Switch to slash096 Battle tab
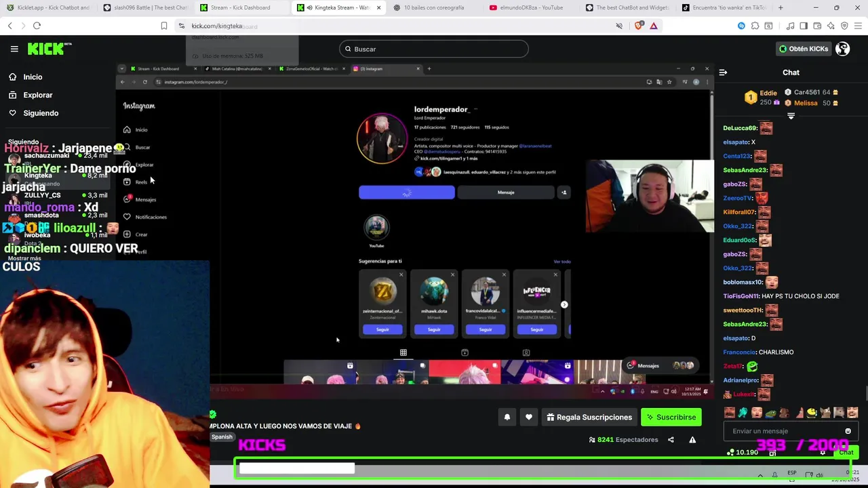 [x=145, y=7]
